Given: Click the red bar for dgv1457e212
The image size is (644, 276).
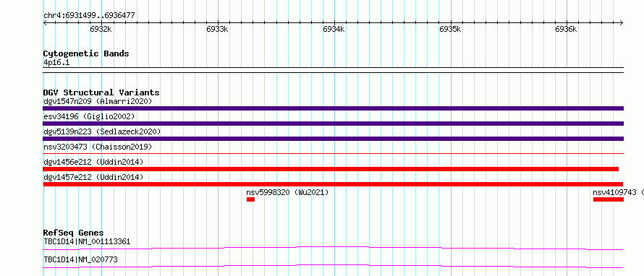Looking at the screenshot, I should 333,184.
